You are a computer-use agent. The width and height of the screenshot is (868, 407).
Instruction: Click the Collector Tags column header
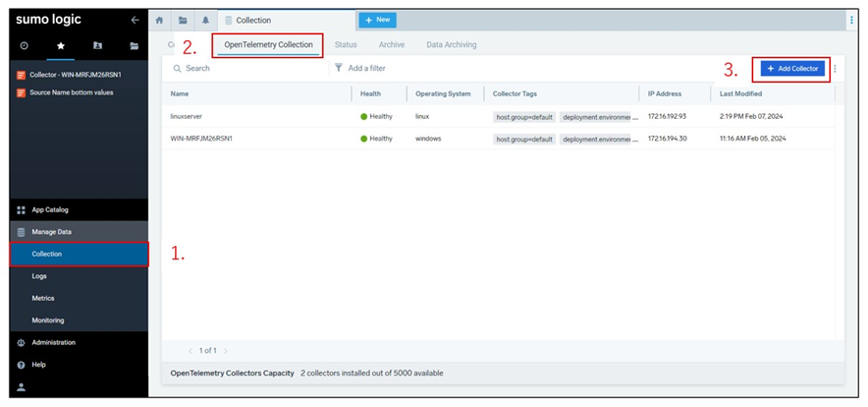pyautogui.click(x=515, y=94)
